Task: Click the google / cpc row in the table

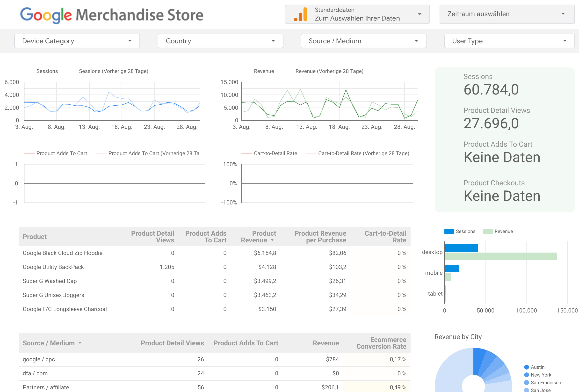Action: click(x=174, y=359)
